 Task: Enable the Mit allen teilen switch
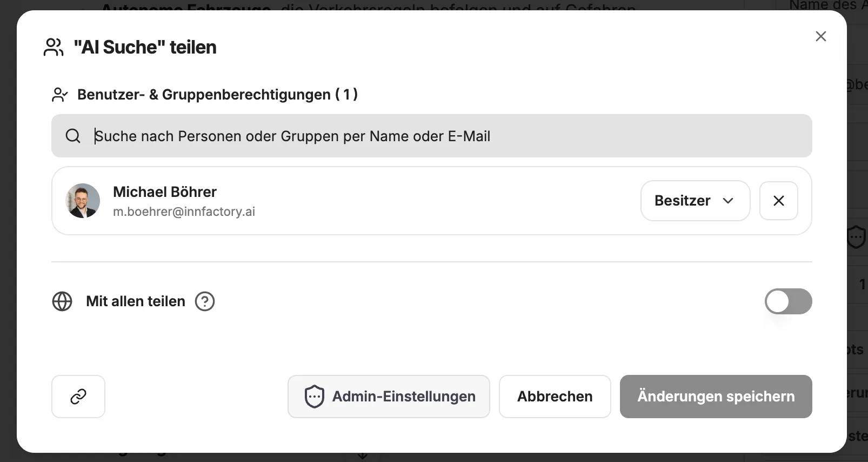[788, 301]
